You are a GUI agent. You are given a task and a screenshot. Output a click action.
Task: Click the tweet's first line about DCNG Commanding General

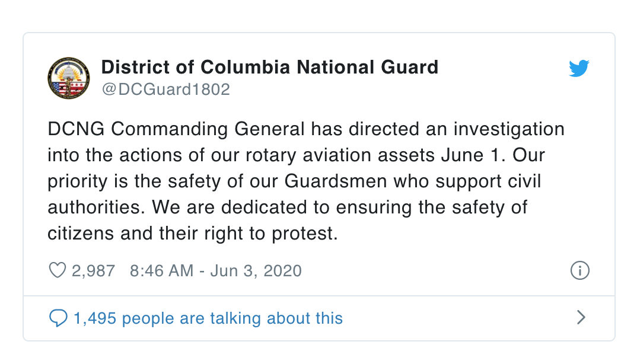tap(306, 130)
